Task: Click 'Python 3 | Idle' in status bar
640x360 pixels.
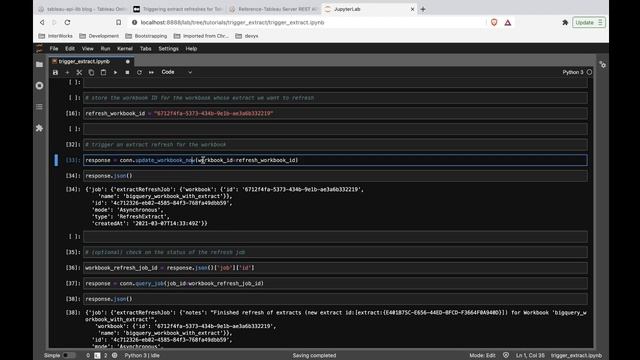Action: [142, 356]
